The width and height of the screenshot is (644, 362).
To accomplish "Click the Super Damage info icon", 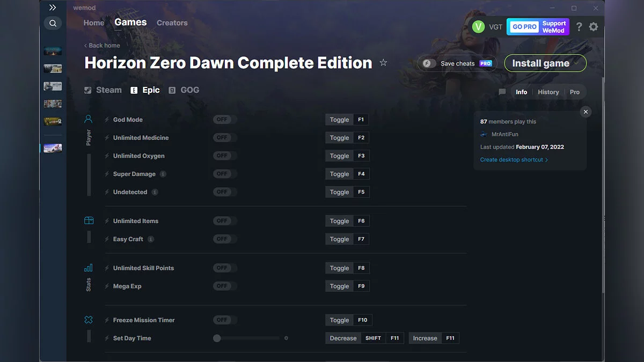I will click(x=163, y=174).
